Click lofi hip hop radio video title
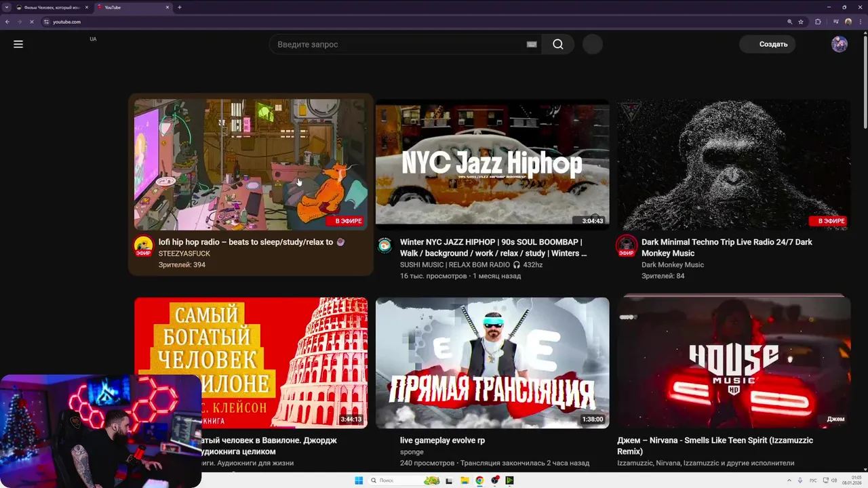 point(252,242)
